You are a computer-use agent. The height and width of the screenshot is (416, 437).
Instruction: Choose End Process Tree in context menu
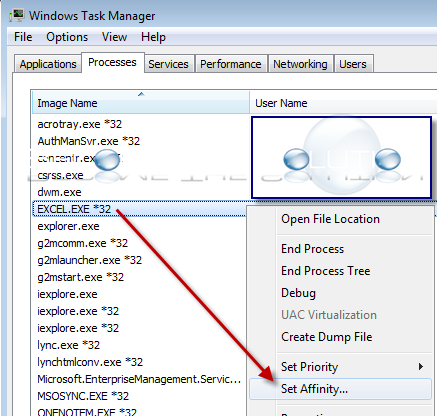click(x=340, y=271)
